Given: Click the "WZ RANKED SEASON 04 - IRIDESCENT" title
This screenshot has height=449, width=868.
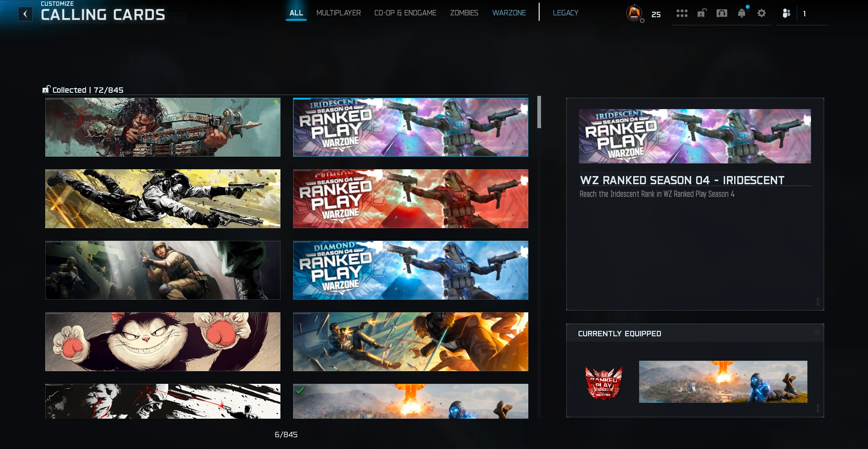Looking at the screenshot, I should [682, 180].
